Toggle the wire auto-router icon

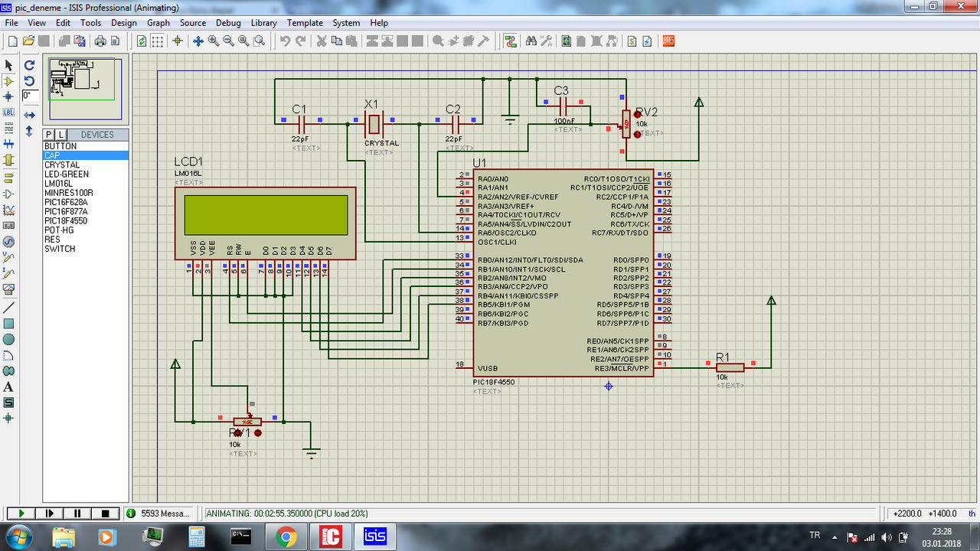tap(511, 41)
